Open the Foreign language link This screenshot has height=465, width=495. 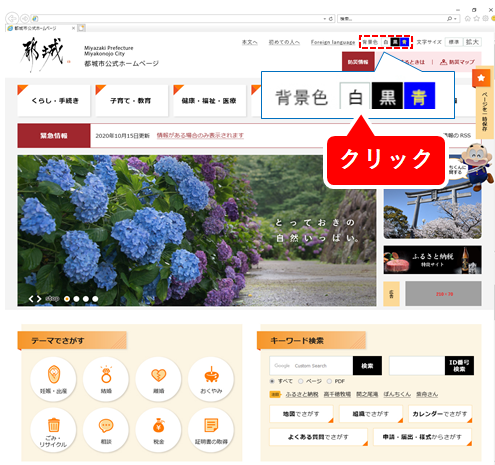pyautogui.click(x=333, y=42)
